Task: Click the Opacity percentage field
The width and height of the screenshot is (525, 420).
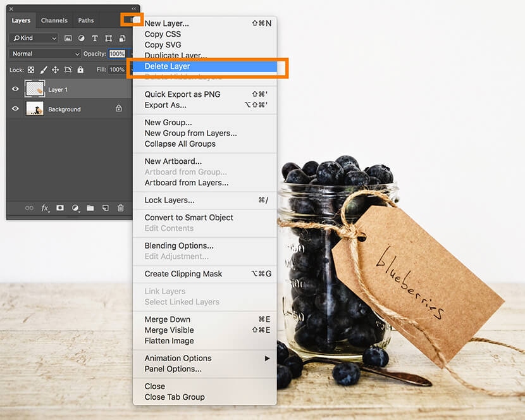Action: click(x=117, y=54)
